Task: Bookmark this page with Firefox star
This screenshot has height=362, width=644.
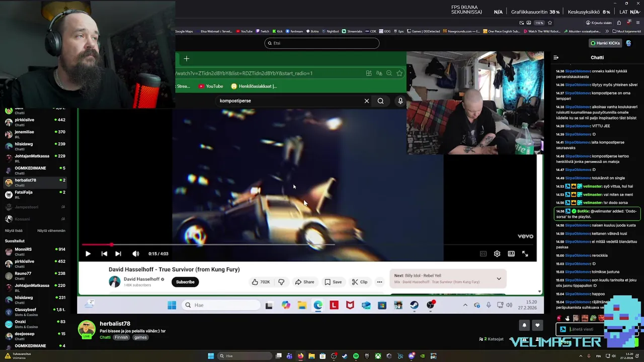Action: coord(550,23)
